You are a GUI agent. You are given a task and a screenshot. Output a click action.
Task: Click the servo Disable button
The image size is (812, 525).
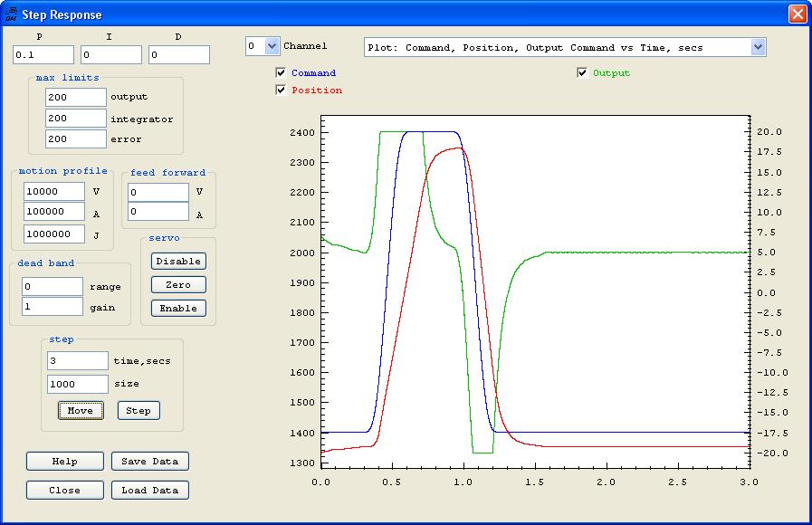click(178, 261)
